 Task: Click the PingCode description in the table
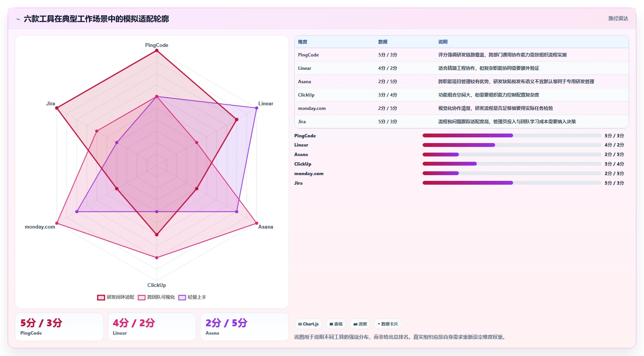click(502, 55)
